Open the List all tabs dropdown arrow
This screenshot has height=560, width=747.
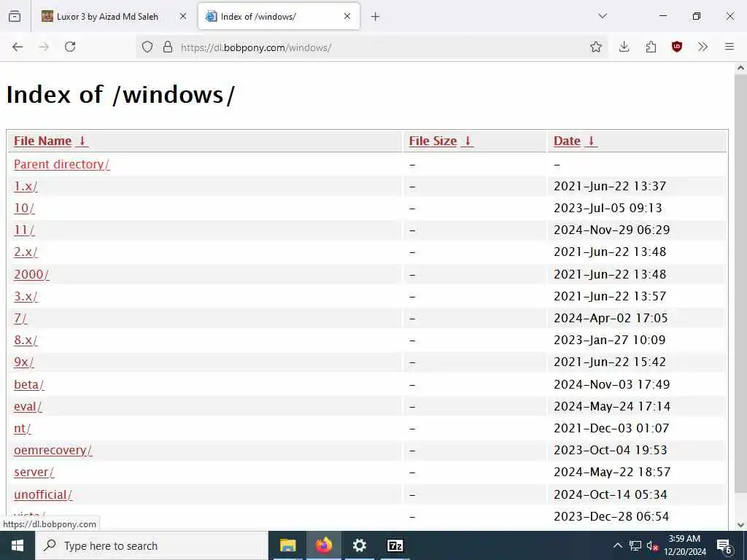point(603,16)
